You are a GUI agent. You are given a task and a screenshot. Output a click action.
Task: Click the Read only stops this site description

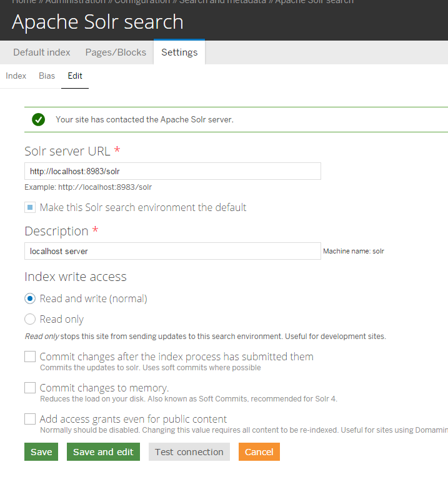(206, 337)
